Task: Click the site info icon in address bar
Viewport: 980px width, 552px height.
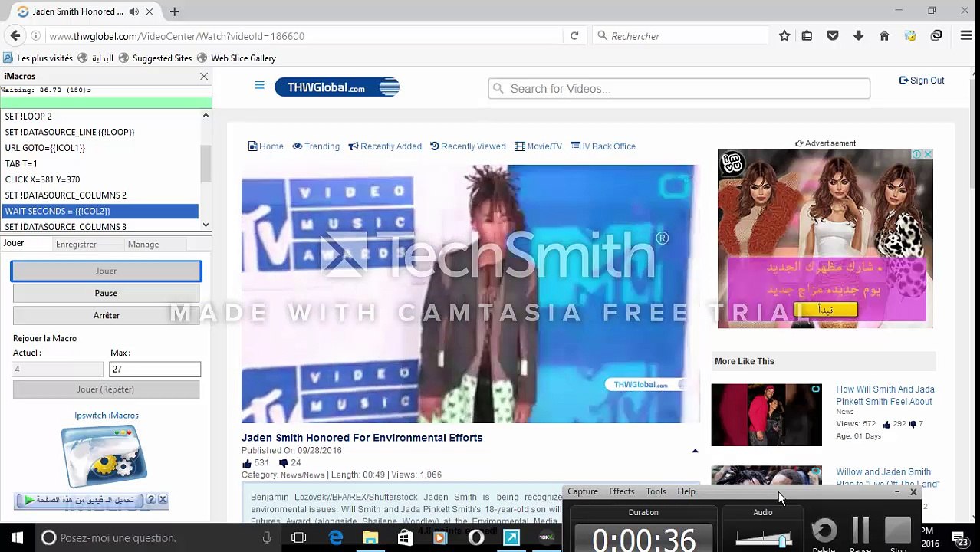Action: point(35,35)
